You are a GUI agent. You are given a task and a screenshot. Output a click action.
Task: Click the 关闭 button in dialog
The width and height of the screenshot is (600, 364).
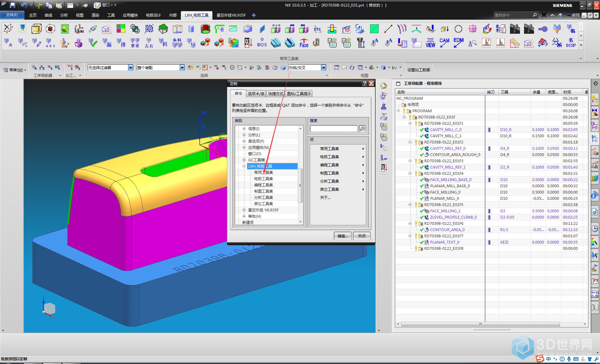(x=362, y=236)
